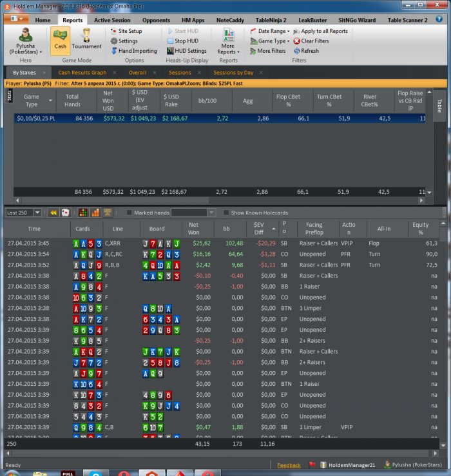Screen dimensions: 451x476
Task: Expand More Reports dropdown
Action: coord(228,42)
